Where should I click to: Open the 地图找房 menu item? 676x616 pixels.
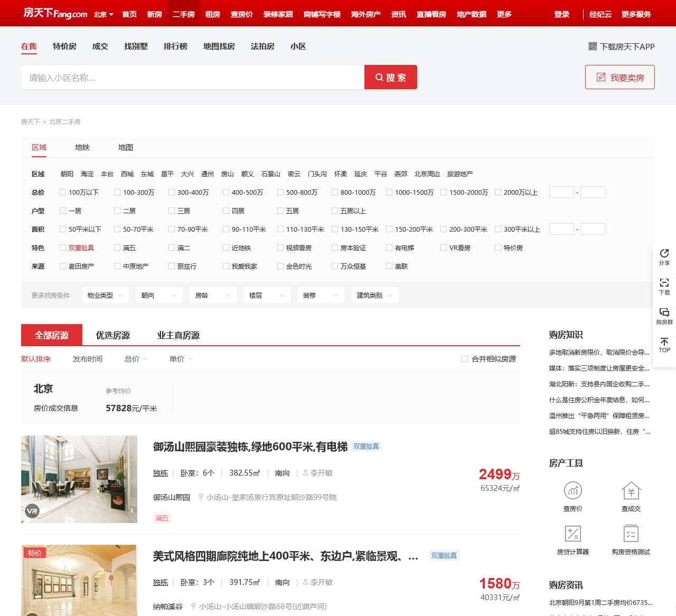coord(219,46)
